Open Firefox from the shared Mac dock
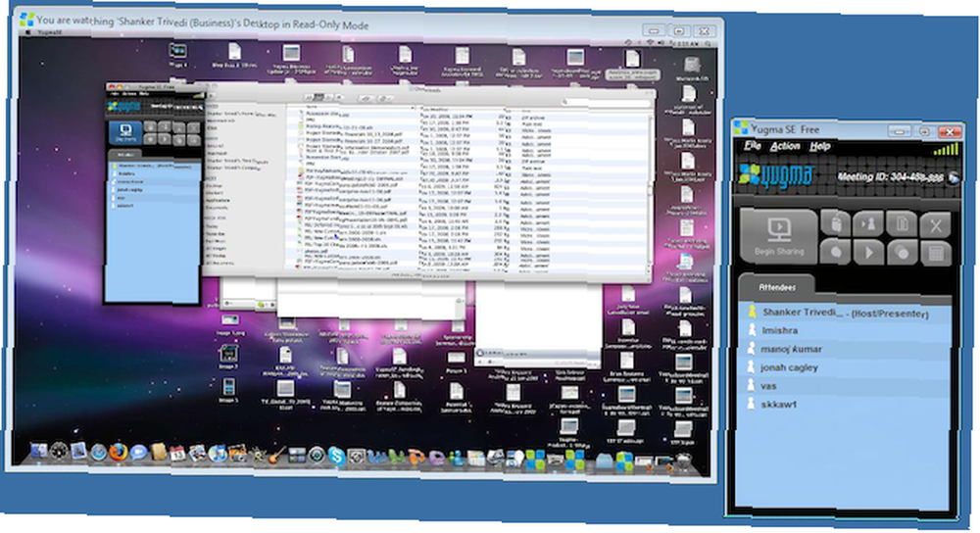 click(119, 453)
